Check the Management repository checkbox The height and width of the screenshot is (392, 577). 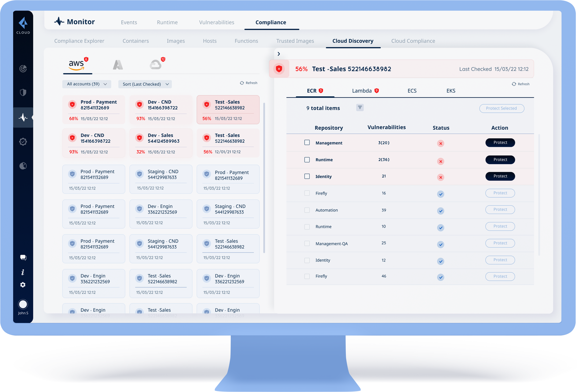point(307,142)
